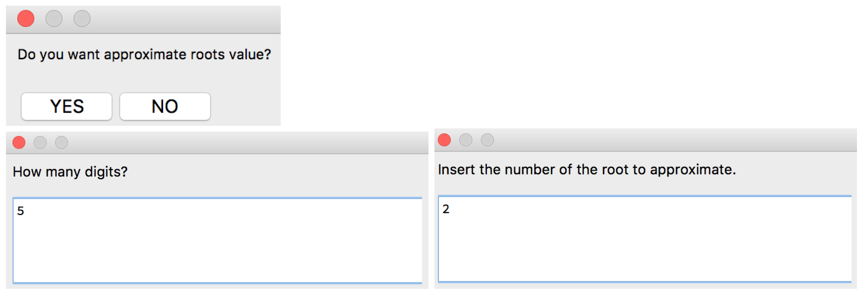The height and width of the screenshot is (296, 868).
Task: Minimize the root number prompt window
Action: coord(466,140)
